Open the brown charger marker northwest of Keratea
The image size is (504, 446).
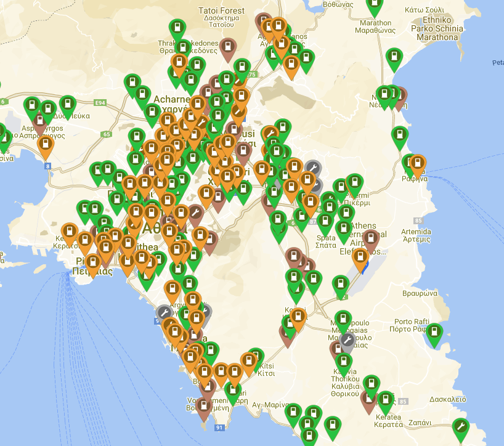coord(368,402)
